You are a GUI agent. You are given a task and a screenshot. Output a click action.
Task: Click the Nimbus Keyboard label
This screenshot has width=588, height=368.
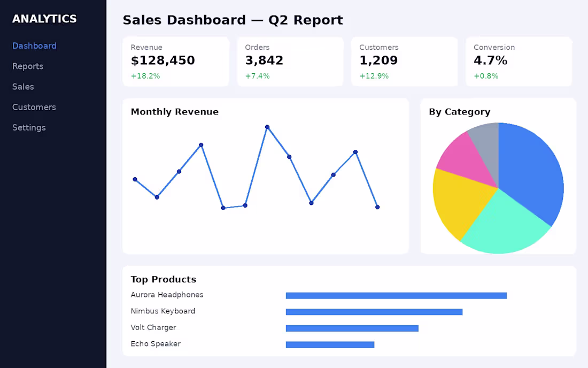click(x=163, y=311)
